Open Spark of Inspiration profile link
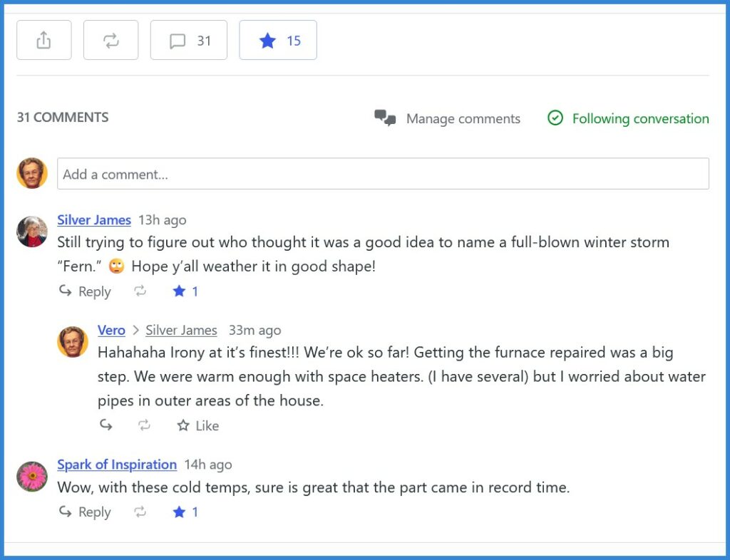This screenshot has height=560, width=730. [x=117, y=465]
